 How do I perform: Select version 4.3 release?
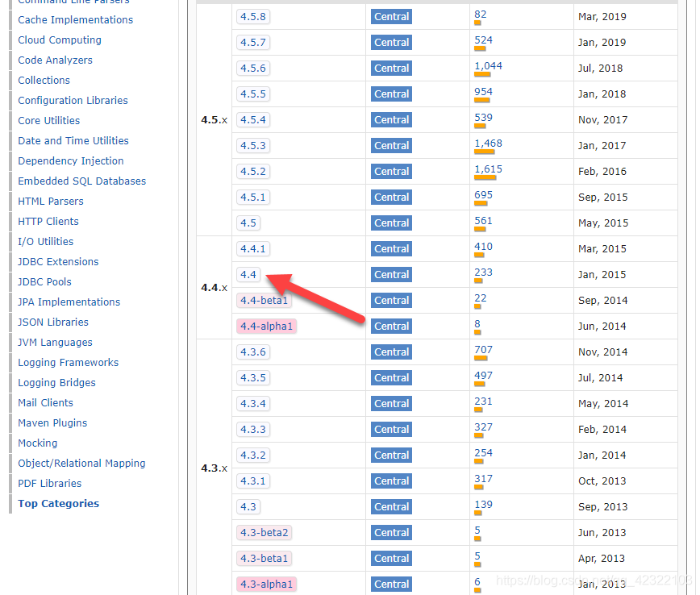pyautogui.click(x=248, y=506)
